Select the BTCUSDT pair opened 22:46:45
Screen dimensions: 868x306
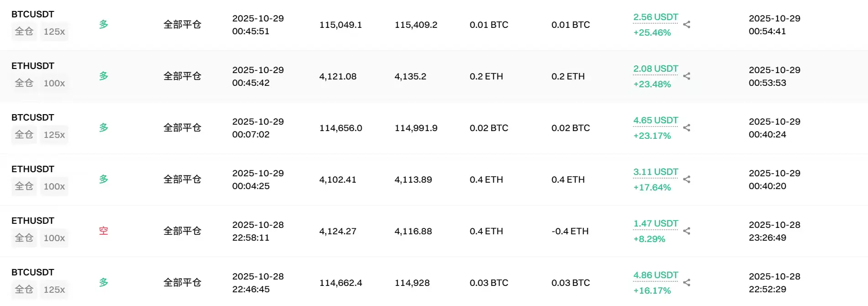click(x=33, y=273)
